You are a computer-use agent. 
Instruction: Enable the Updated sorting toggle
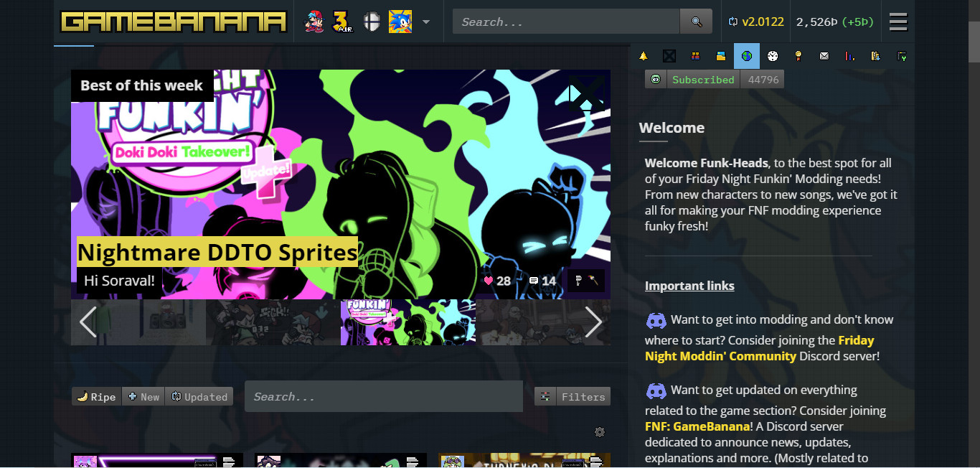[x=199, y=396]
